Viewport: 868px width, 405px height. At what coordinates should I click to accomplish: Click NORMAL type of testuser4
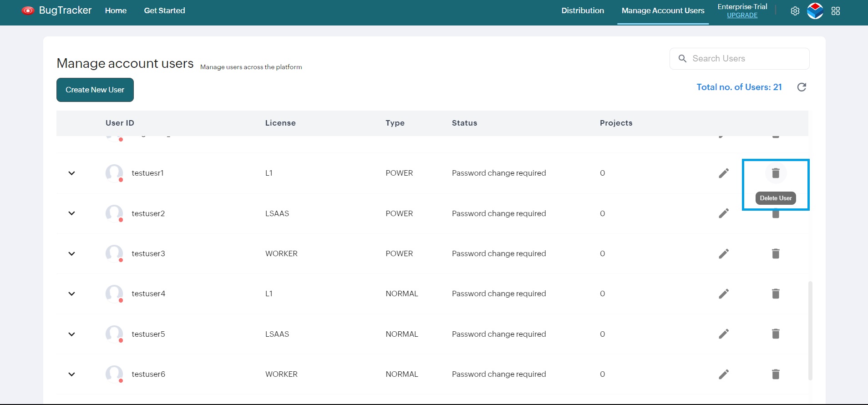(401, 294)
